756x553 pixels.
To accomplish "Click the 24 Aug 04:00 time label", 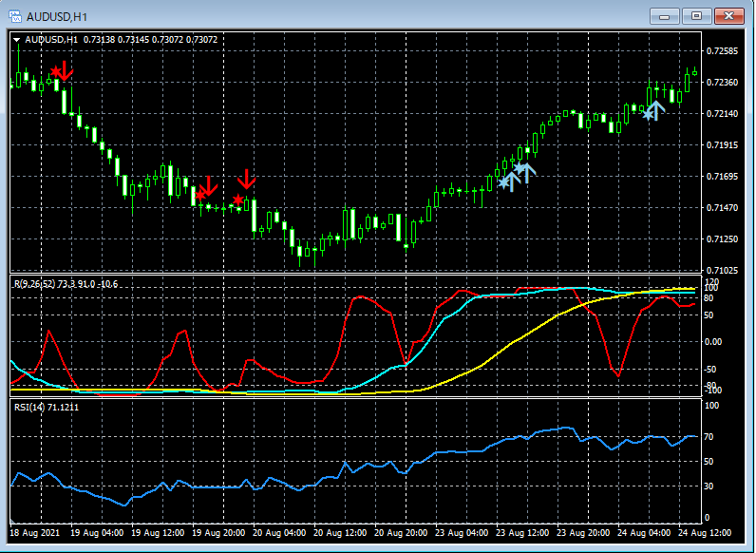I will (x=644, y=533).
